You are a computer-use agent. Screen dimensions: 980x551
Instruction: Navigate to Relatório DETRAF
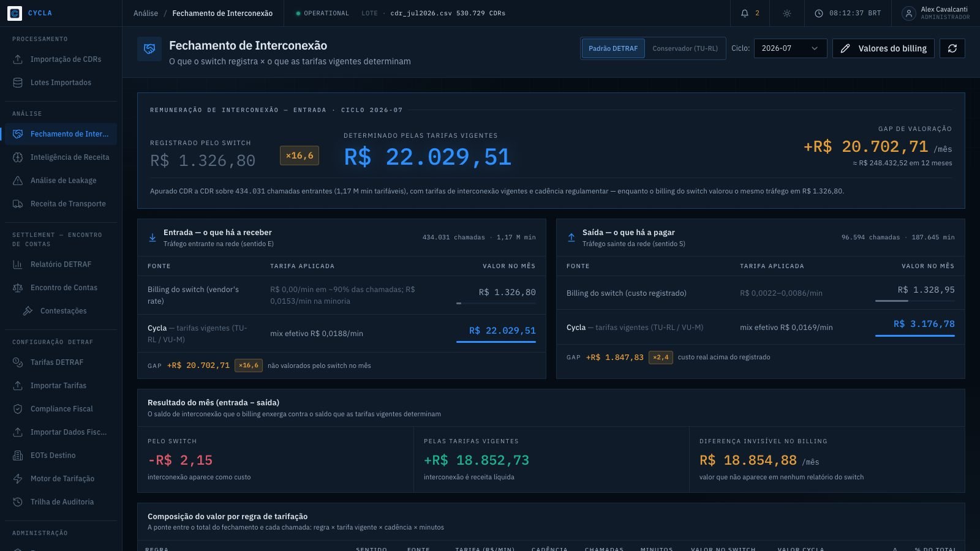pos(61,264)
